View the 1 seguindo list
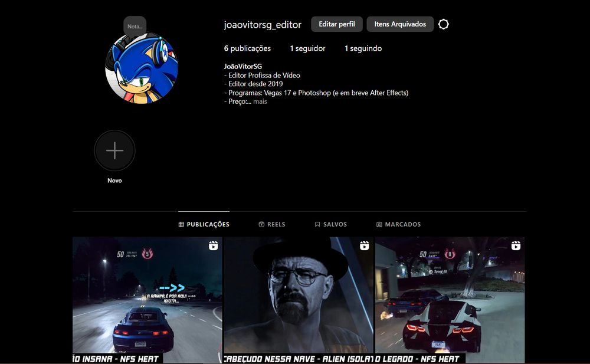This screenshot has width=590, height=364. pyautogui.click(x=363, y=48)
